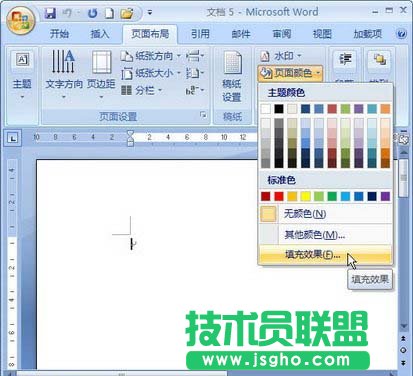Image resolution: width=413 pixels, height=376 pixels.
Task: Click the select browse object circle button
Action: pos(404,350)
